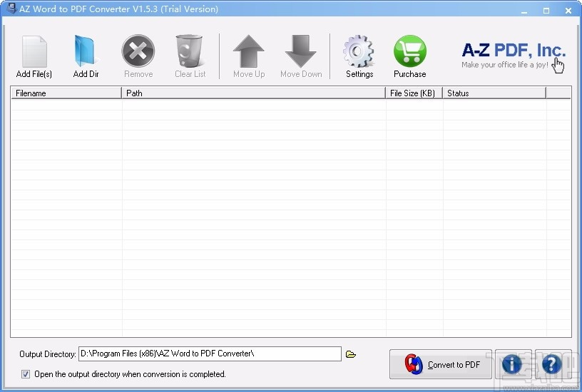Click the Purchase shopping cart icon

[410, 51]
